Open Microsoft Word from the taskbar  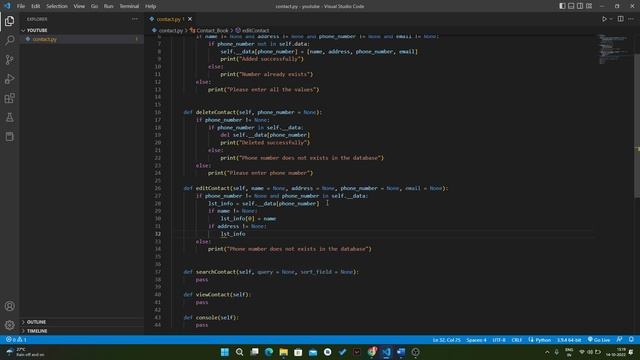click(x=401, y=352)
